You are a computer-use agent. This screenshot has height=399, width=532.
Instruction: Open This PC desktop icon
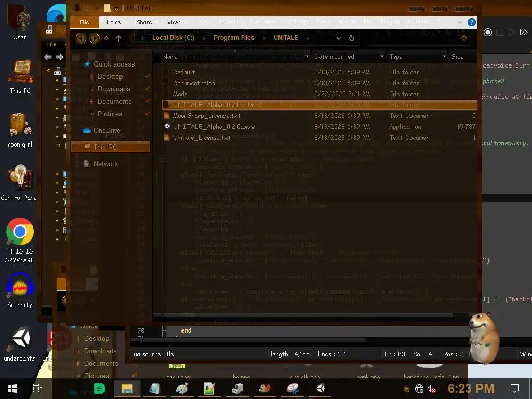[20, 77]
